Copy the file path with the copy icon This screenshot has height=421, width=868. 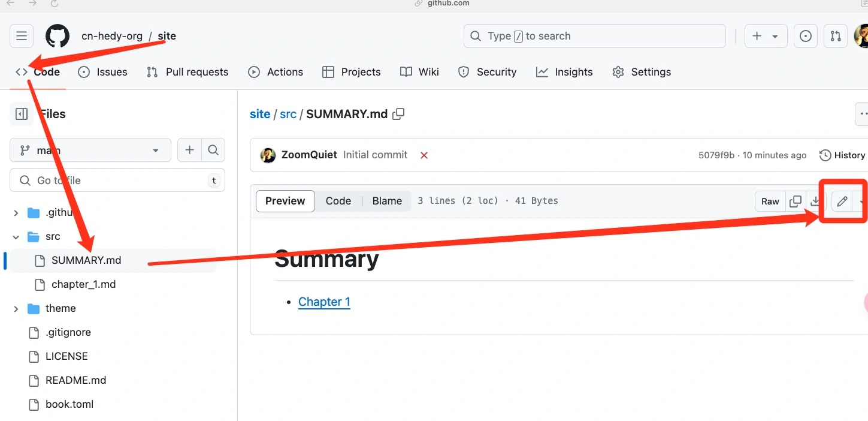[x=398, y=114]
